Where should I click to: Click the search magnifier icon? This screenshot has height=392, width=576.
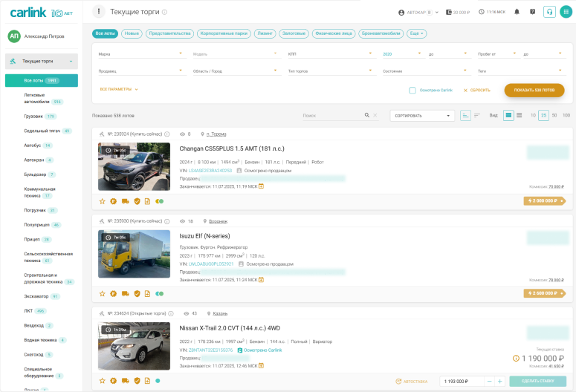click(x=367, y=116)
